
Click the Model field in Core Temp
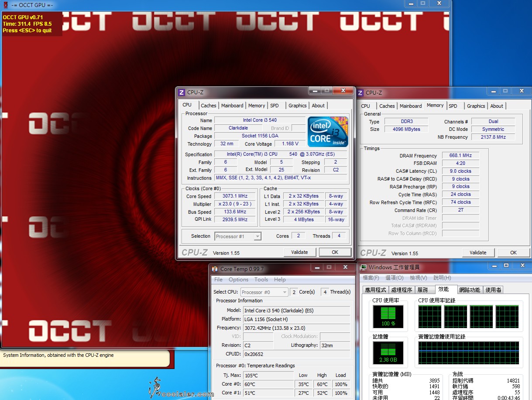click(296, 311)
